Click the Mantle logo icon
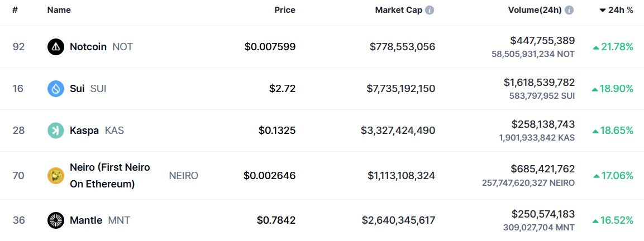The height and width of the screenshot is (241, 644). [56, 220]
